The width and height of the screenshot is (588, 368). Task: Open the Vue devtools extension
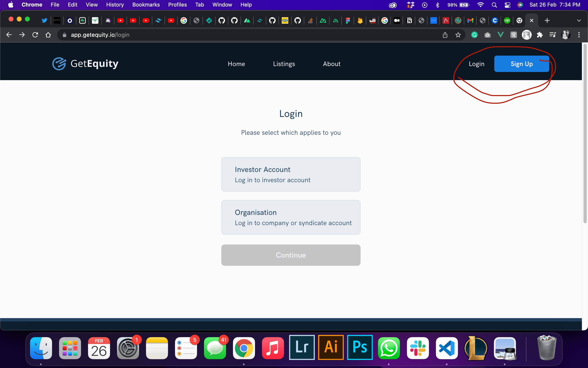tap(501, 35)
